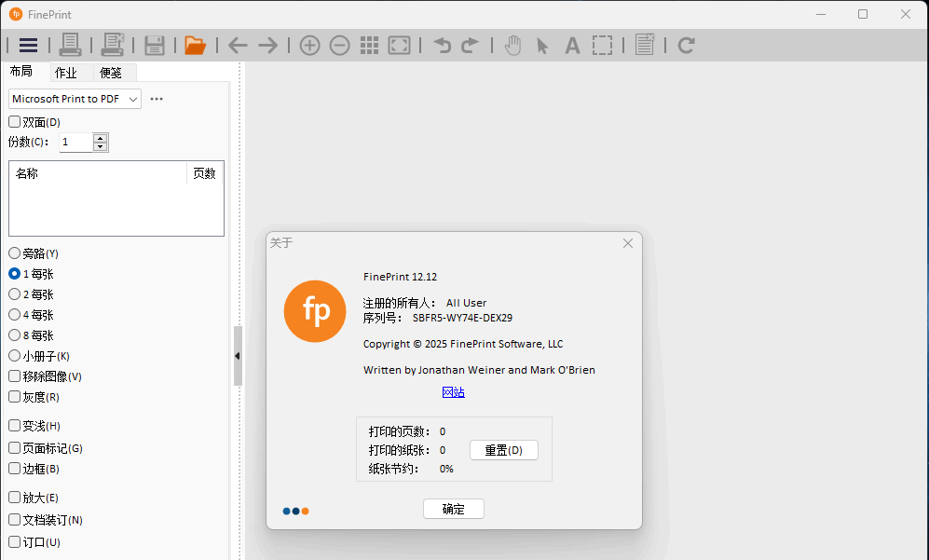Switch to the 便笺 tab
This screenshot has height=560, width=929.
coord(111,73)
